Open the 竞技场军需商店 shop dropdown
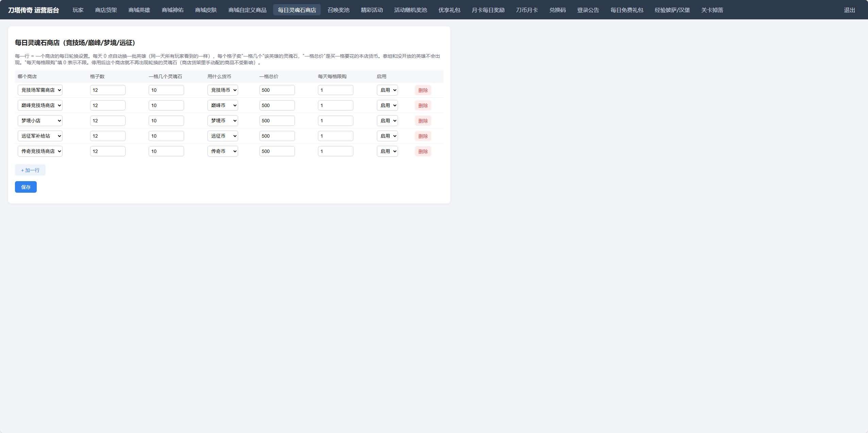This screenshot has width=868, height=433. (x=40, y=90)
